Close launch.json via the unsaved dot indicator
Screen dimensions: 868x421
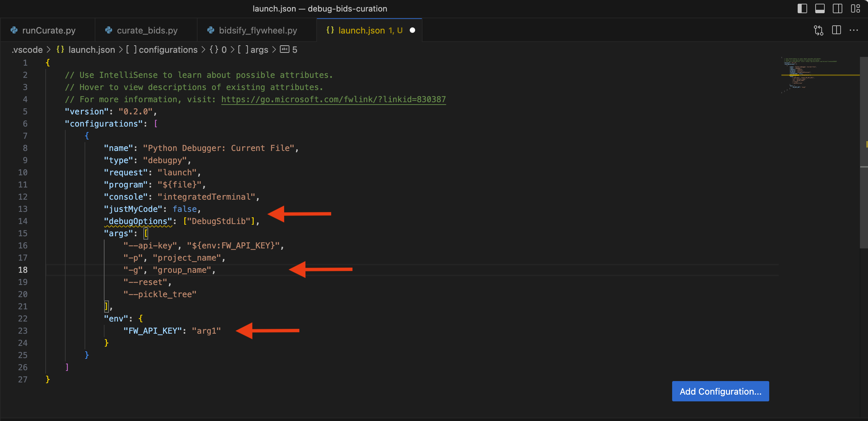(x=412, y=30)
